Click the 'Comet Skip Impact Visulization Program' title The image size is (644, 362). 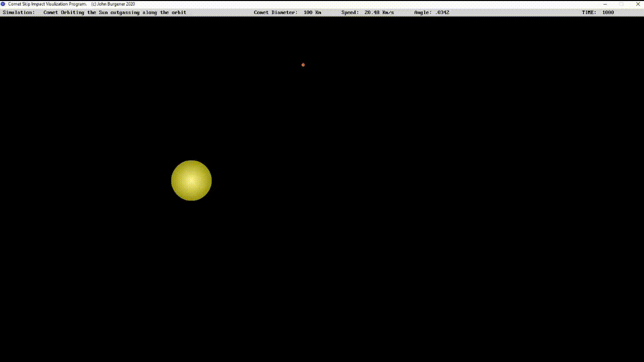(47, 4)
